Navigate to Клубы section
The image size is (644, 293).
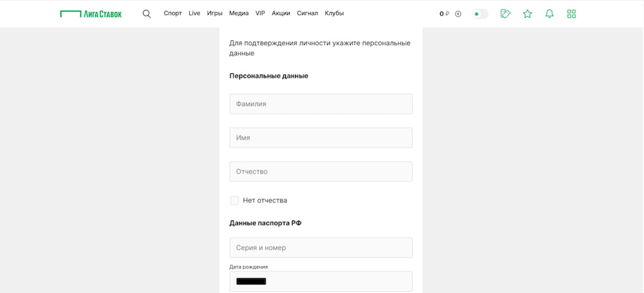click(x=334, y=13)
